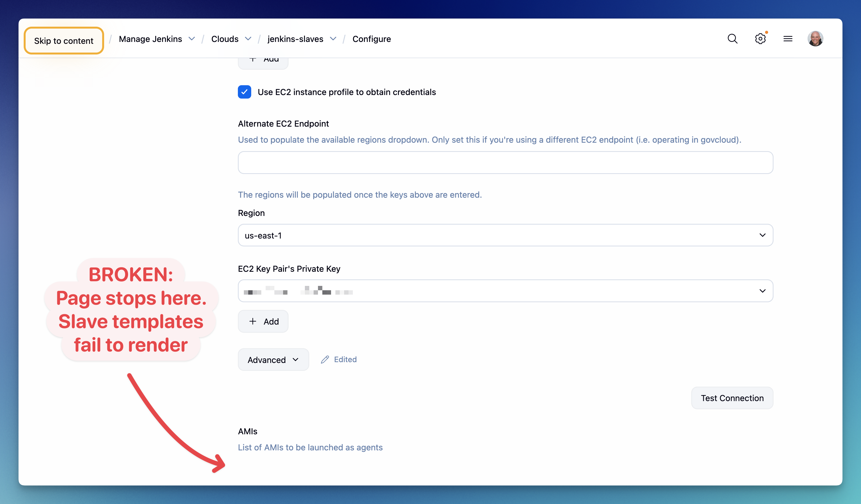Select Configure in the breadcrumb
This screenshot has height=504, width=861.
pos(372,39)
